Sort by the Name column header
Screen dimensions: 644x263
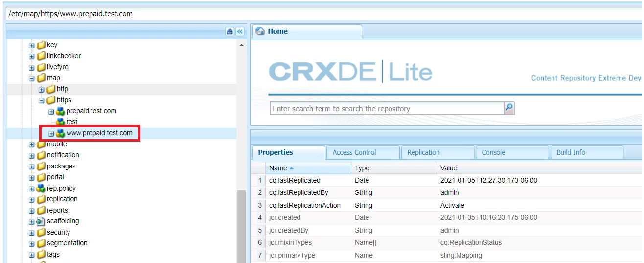(x=308, y=168)
